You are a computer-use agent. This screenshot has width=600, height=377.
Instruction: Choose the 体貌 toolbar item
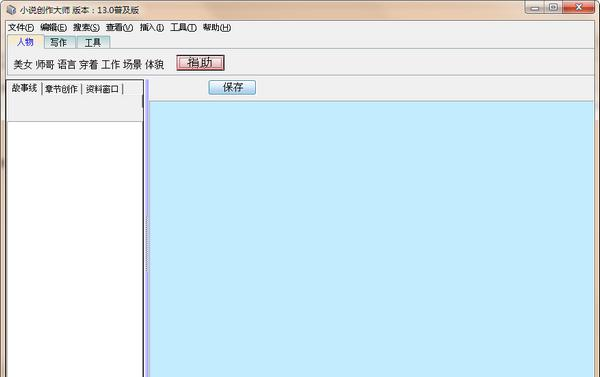pos(155,64)
